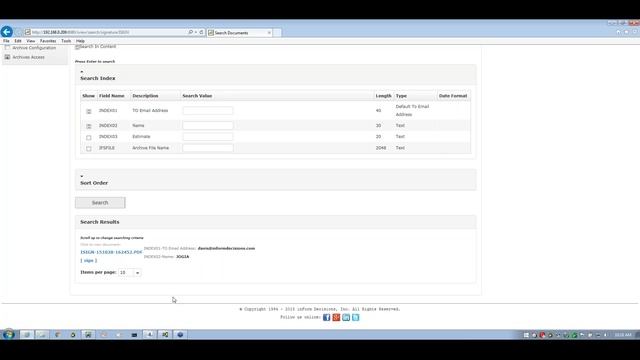Click the Twitter follow icon in footer

[356, 317]
